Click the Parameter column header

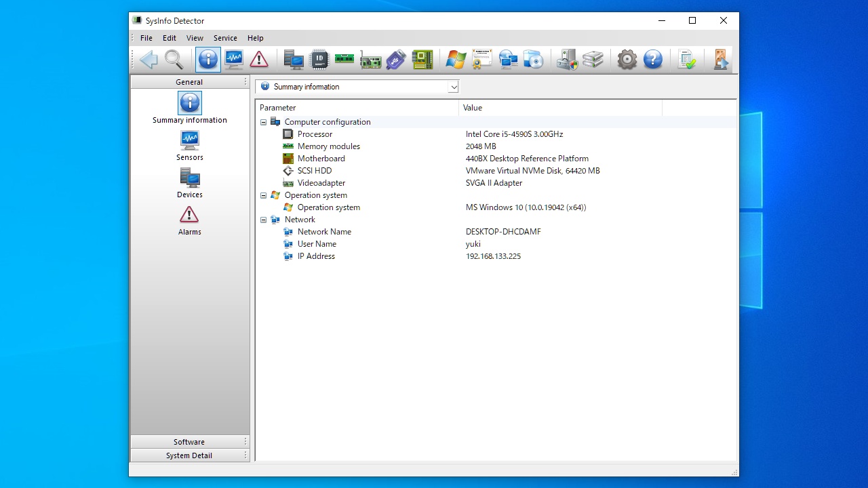(357, 108)
